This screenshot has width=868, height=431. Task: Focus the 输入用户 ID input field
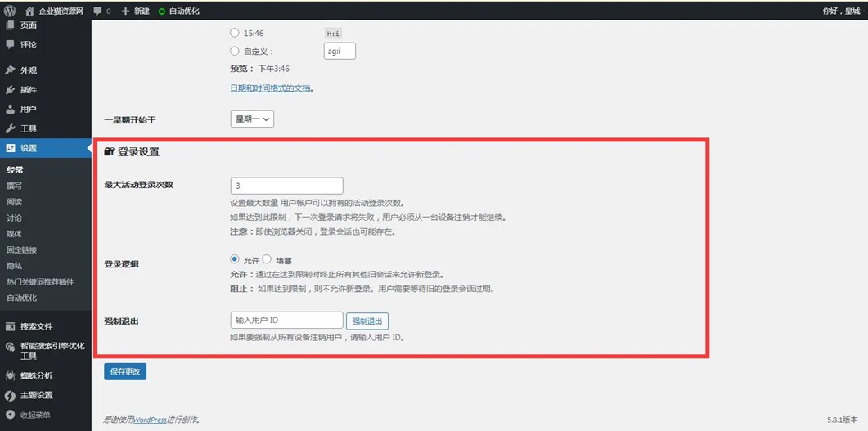click(287, 321)
